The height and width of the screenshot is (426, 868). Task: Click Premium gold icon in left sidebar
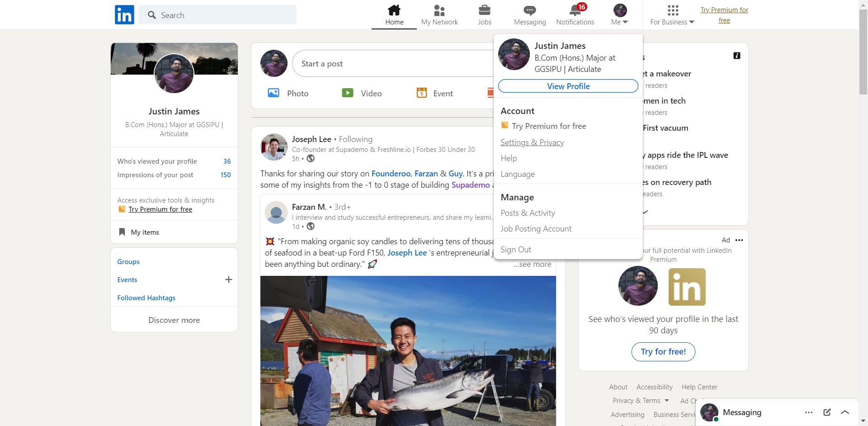pos(122,209)
